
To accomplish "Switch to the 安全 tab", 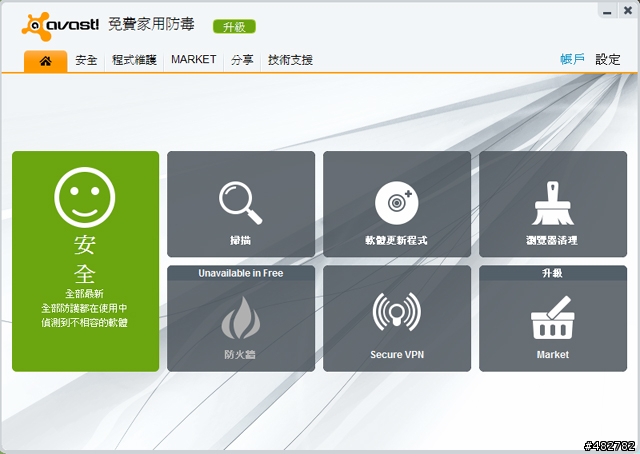I will point(86,60).
